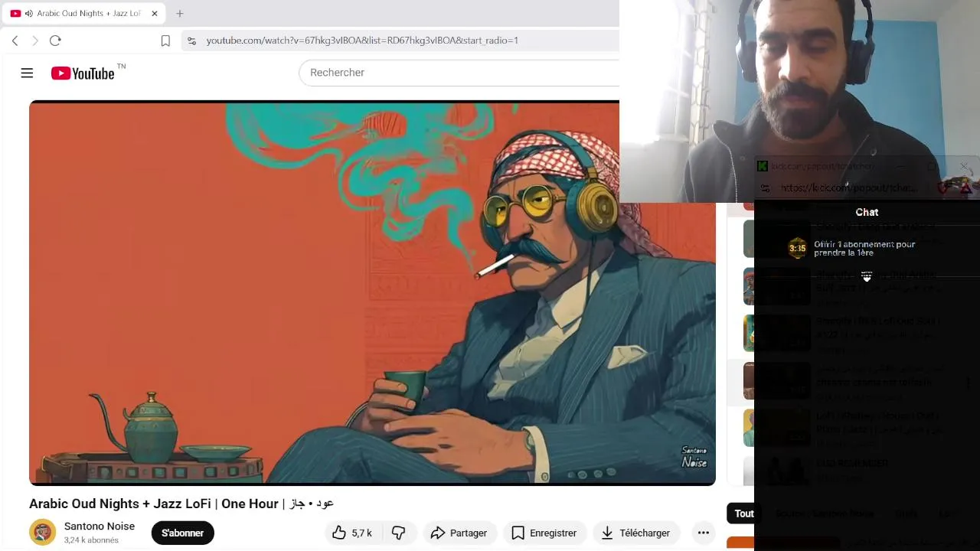The width and height of the screenshot is (980, 551).
Task: Open the Partager share button
Action: click(459, 533)
